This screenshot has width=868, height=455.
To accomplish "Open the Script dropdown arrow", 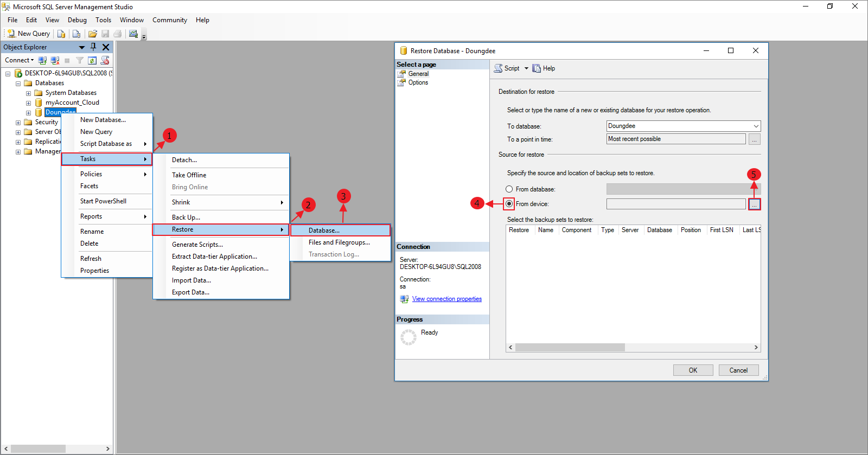I will (526, 68).
